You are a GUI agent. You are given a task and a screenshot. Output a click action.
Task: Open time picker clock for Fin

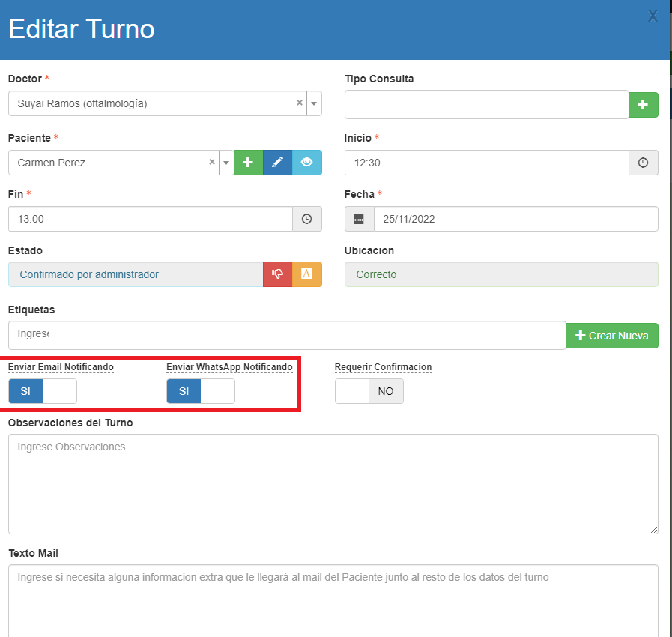coord(306,219)
